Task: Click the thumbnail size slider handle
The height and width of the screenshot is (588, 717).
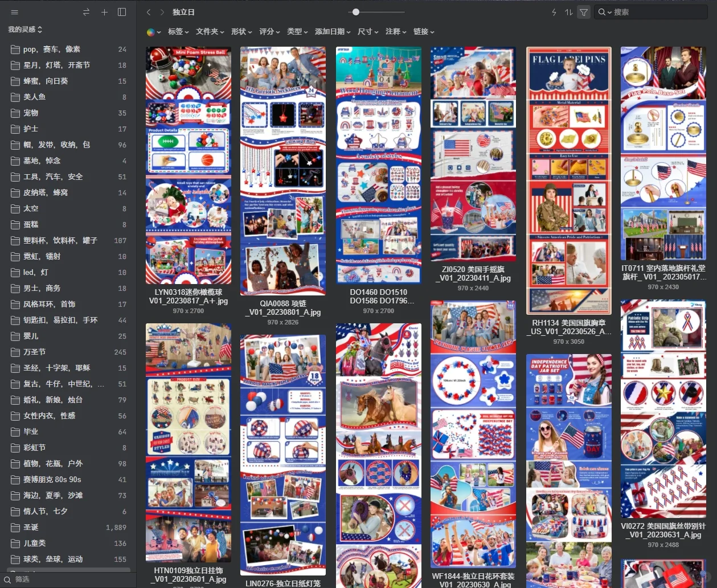Action: (x=356, y=12)
